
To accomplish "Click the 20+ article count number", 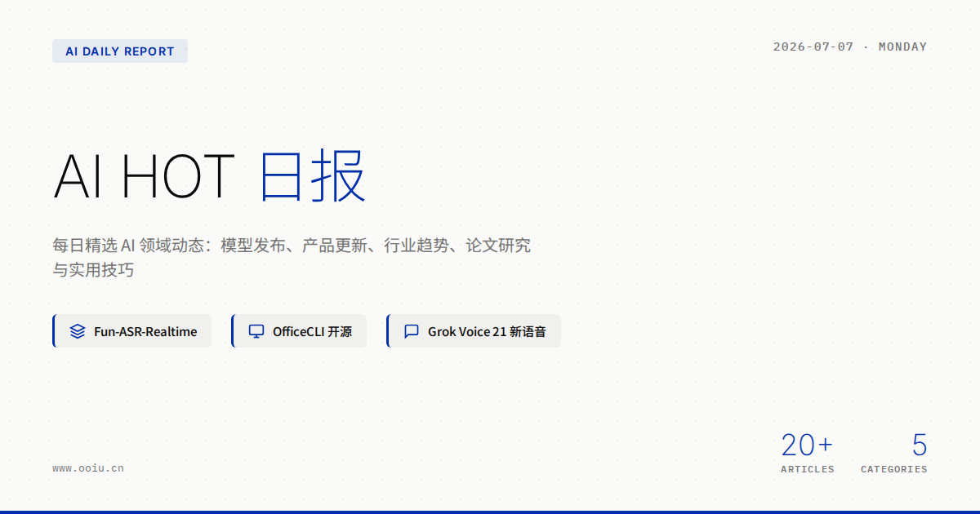I will 807,445.
